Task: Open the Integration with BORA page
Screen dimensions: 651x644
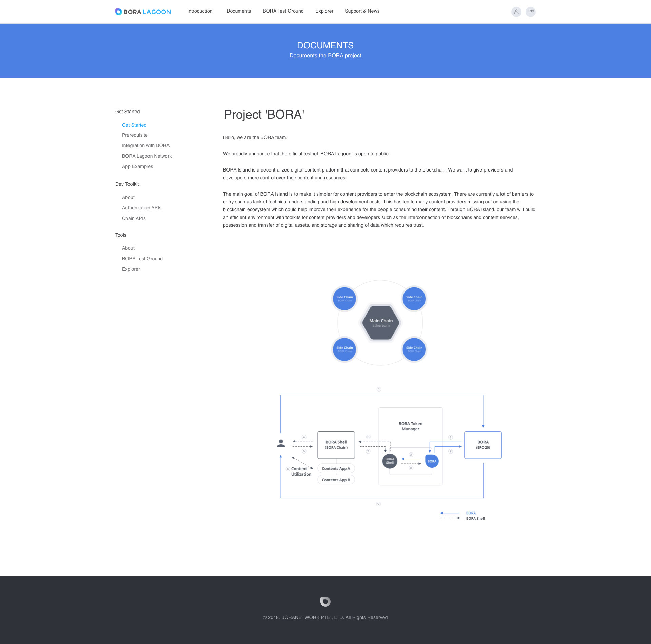Action: click(145, 145)
